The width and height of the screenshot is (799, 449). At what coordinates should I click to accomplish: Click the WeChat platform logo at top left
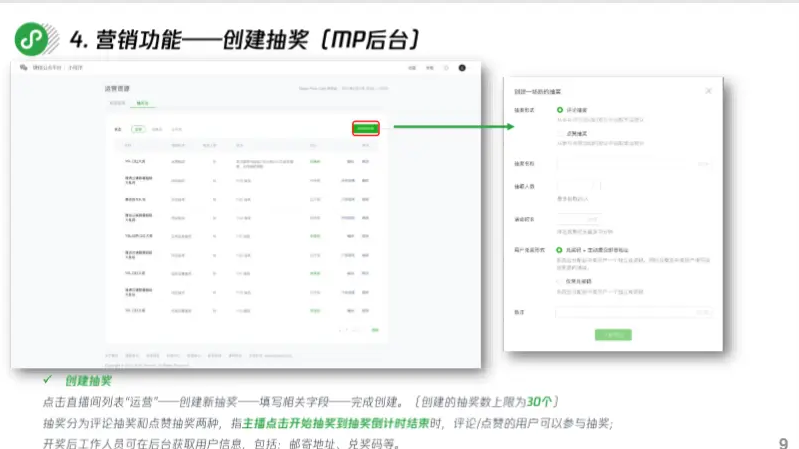tap(23, 67)
